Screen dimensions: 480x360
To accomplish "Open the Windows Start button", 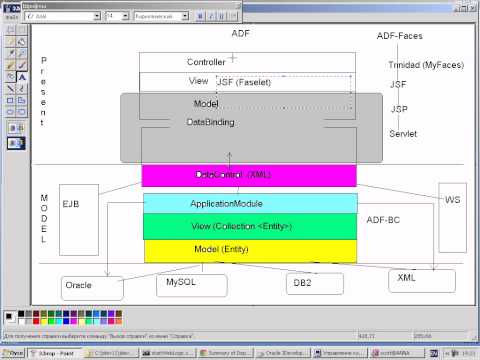I will 13,353.
